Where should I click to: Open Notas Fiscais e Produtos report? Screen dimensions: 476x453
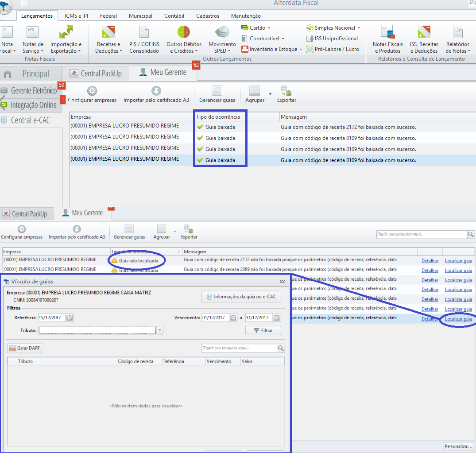(387, 39)
